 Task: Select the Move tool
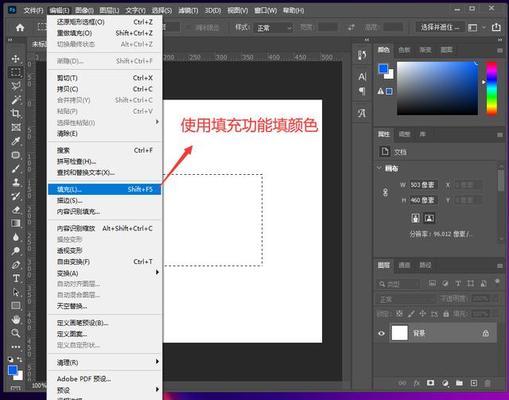pos(16,59)
